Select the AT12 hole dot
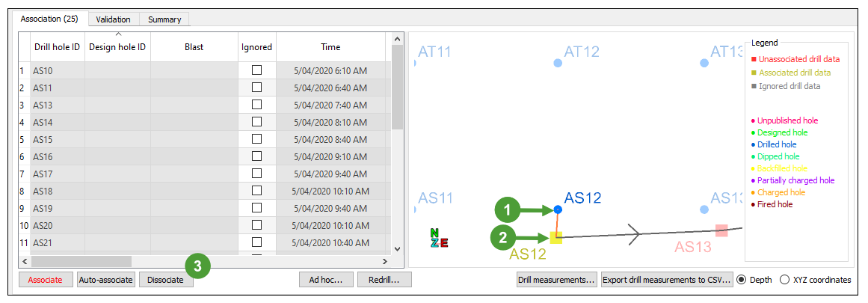Screen dimensions: 868x303 558,63
